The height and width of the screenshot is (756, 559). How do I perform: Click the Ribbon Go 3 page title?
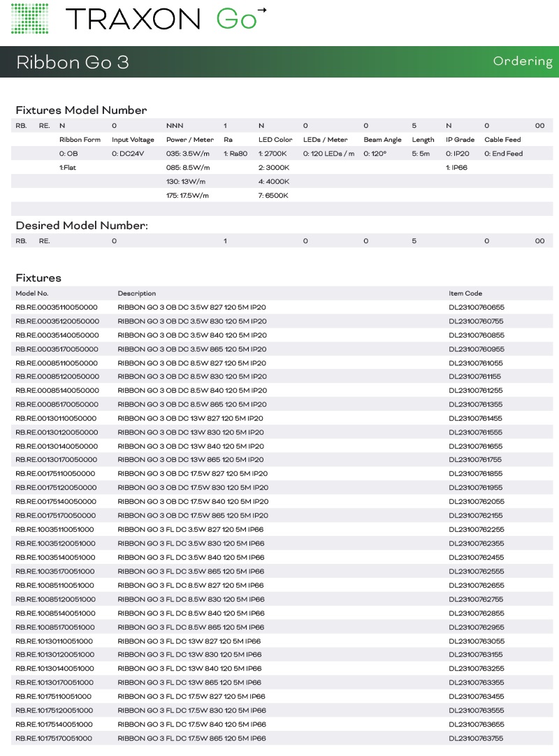coord(73,62)
